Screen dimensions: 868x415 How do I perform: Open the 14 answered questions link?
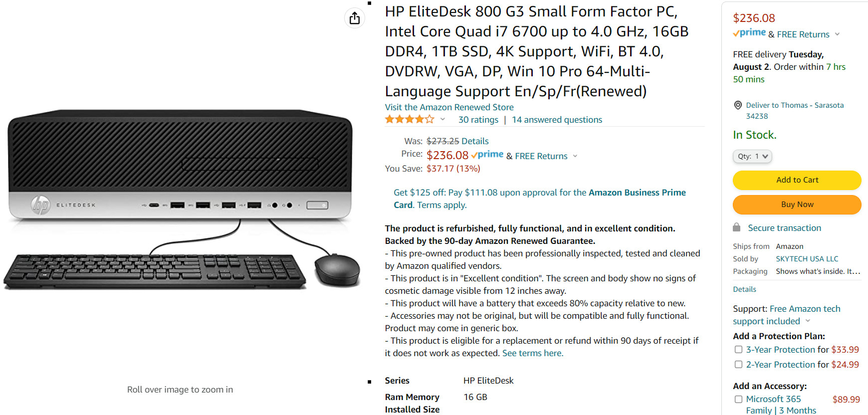[x=557, y=120]
